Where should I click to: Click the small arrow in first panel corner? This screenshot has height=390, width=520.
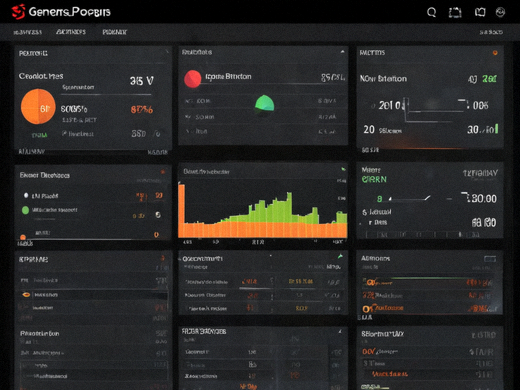tap(167, 52)
